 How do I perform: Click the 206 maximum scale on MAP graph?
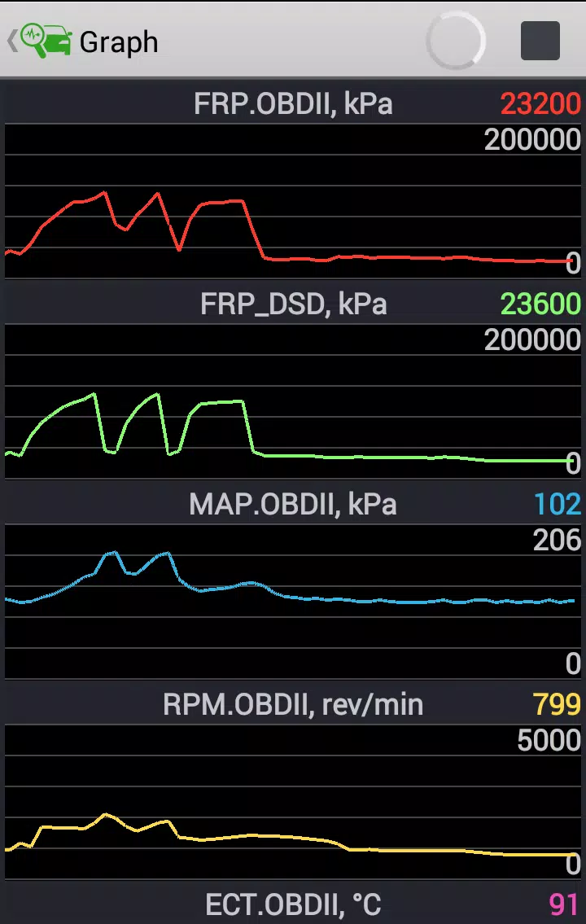click(x=557, y=540)
